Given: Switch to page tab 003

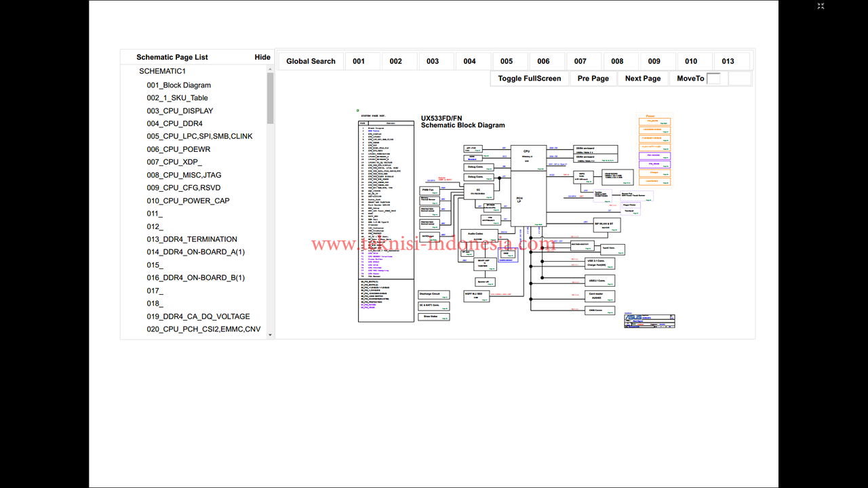Looking at the screenshot, I should click(433, 61).
